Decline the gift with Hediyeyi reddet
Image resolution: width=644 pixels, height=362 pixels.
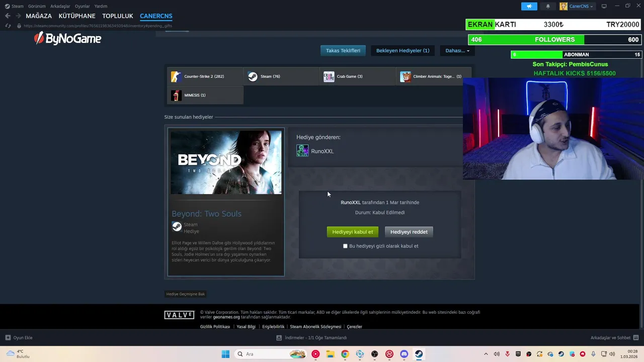coord(409,232)
